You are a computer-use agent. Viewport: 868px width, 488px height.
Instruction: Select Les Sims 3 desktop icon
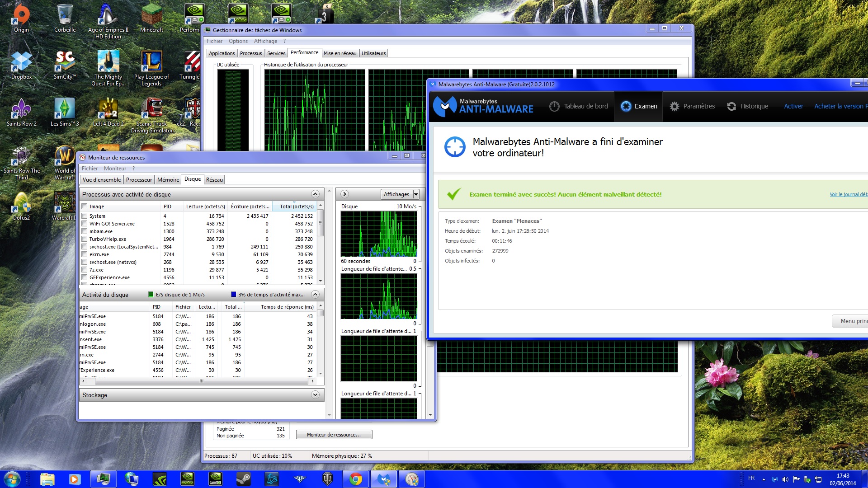65,112
